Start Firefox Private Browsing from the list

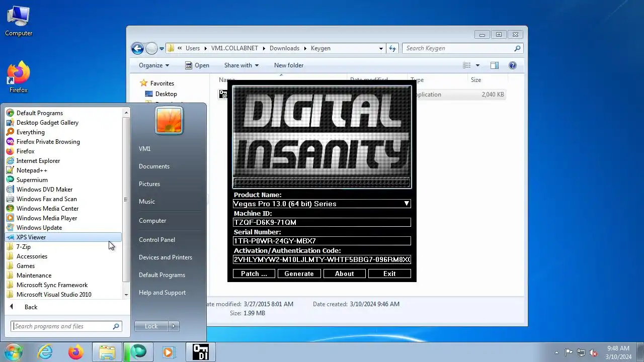tap(63, 142)
